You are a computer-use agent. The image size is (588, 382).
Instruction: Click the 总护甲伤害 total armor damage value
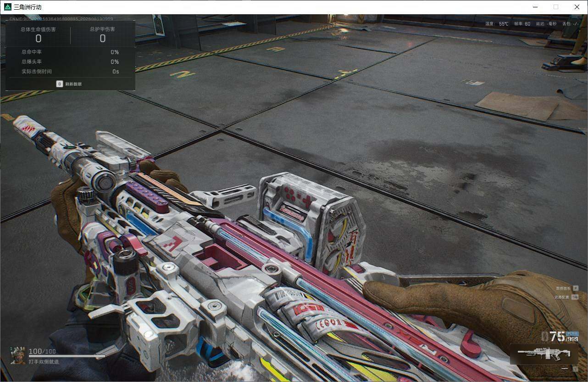click(103, 39)
